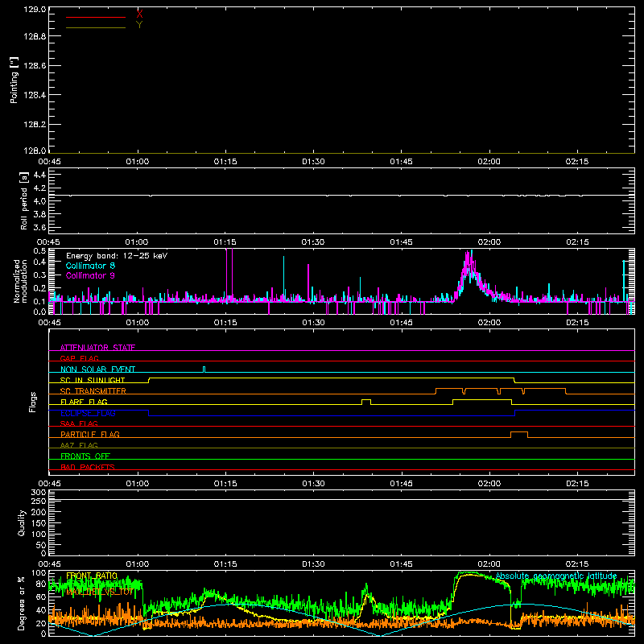644x644 pixels.
Task: Click the Flags axis title
Action: (x=32, y=402)
